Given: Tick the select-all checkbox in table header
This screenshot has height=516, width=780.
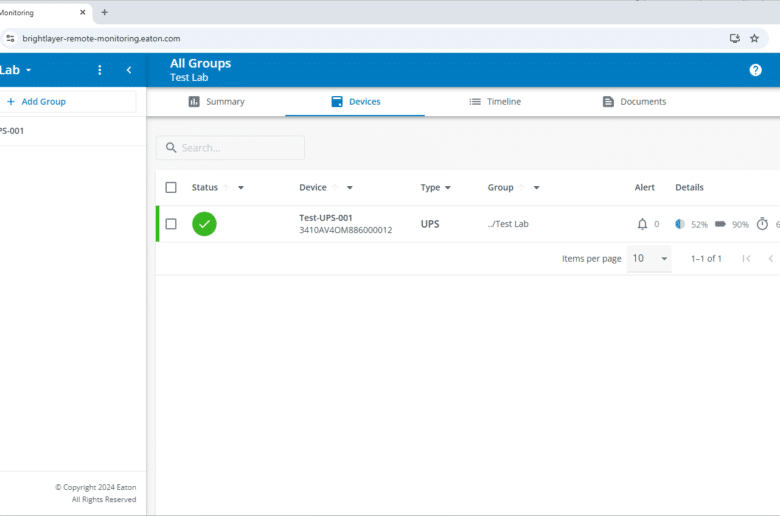Looking at the screenshot, I should click(x=171, y=188).
